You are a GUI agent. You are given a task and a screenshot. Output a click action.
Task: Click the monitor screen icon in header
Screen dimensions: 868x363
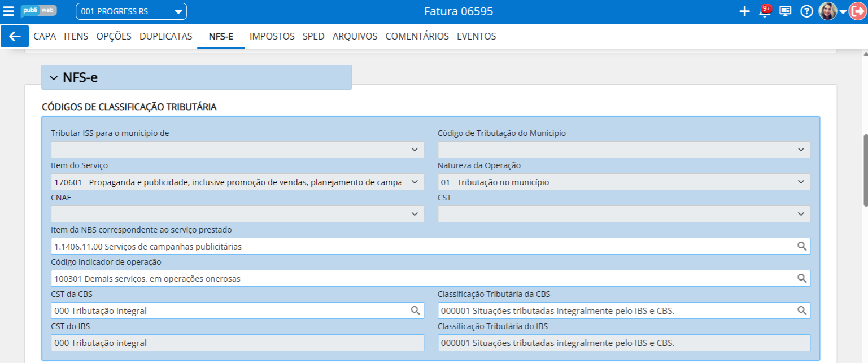[785, 12]
